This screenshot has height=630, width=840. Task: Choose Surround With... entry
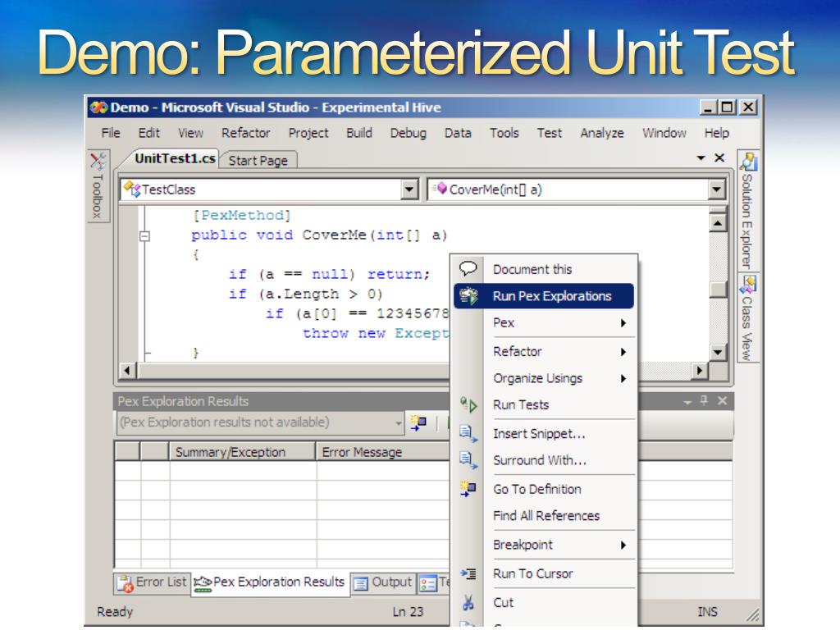(x=544, y=461)
